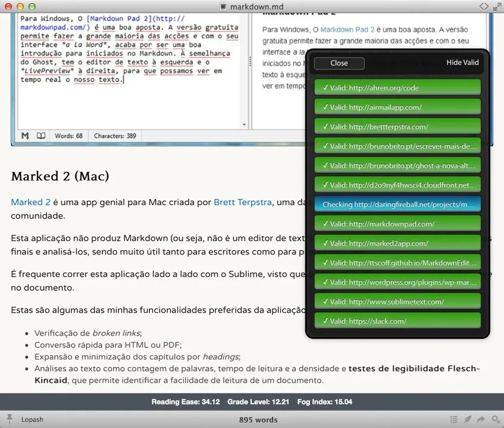Click the ttscoff.github.io/MarkdownEdit entry

[x=397, y=263]
